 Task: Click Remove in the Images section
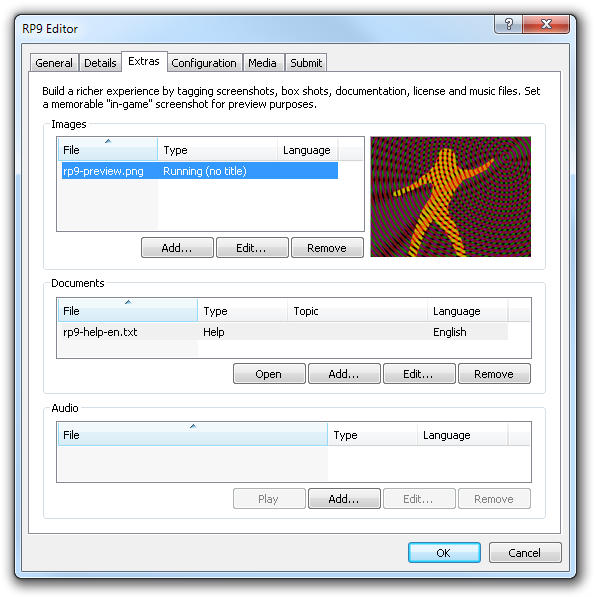[x=327, y=248]
